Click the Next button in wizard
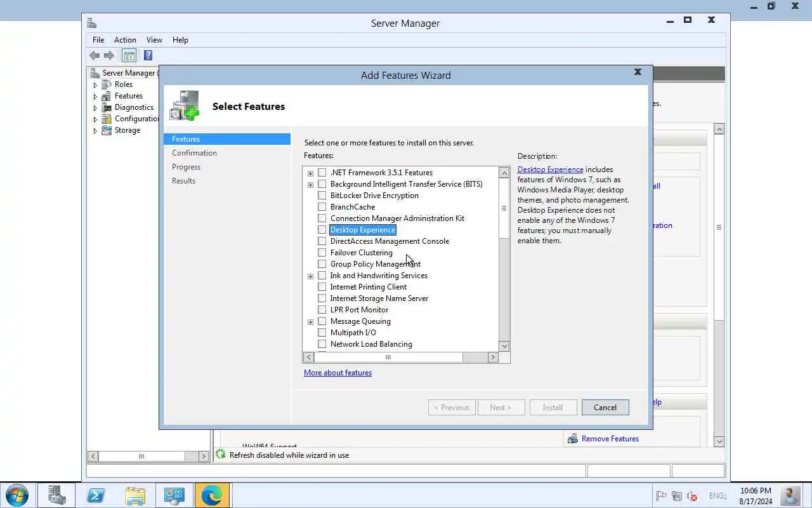 click(x=501, y=408)
